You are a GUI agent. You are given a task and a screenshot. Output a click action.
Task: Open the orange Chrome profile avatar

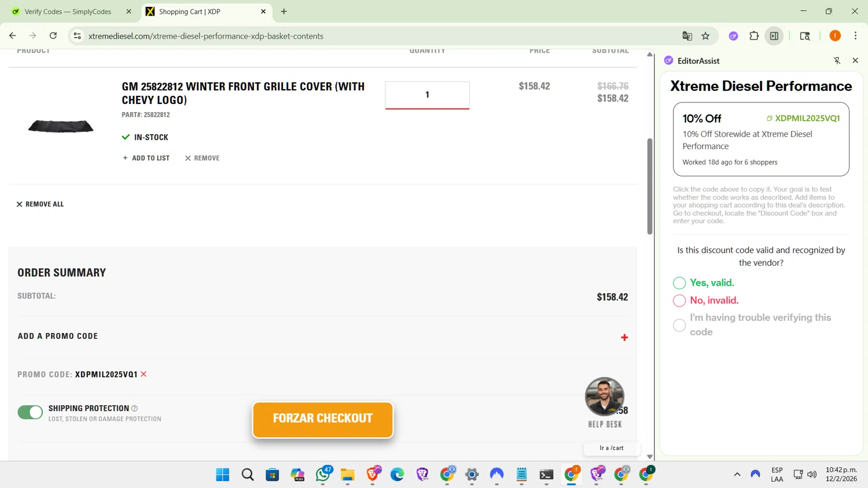click(835, 36)
